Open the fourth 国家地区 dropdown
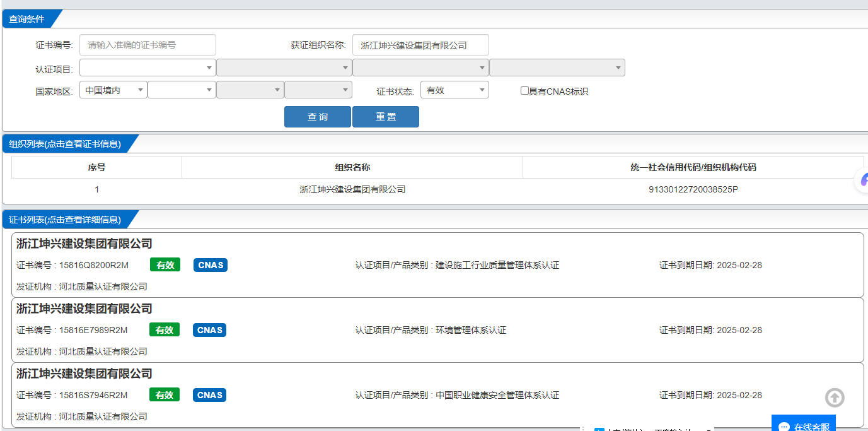The width and height of the screenshot is (868, 431). click(x=318, y=90)
